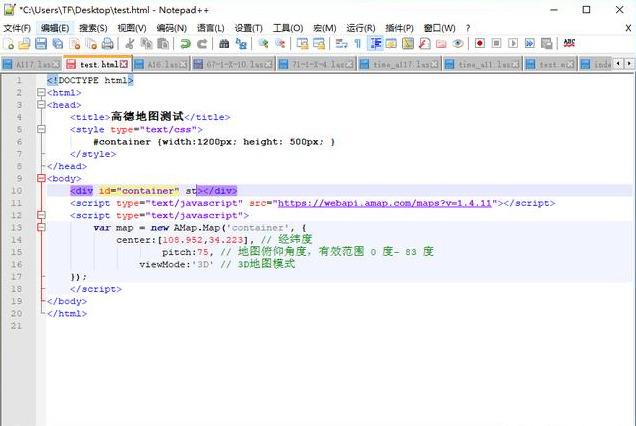Collapse the <body> fold on line 9
Image resolution: width=636 pixels, height=426 pixels.
(x=41, y=178)
